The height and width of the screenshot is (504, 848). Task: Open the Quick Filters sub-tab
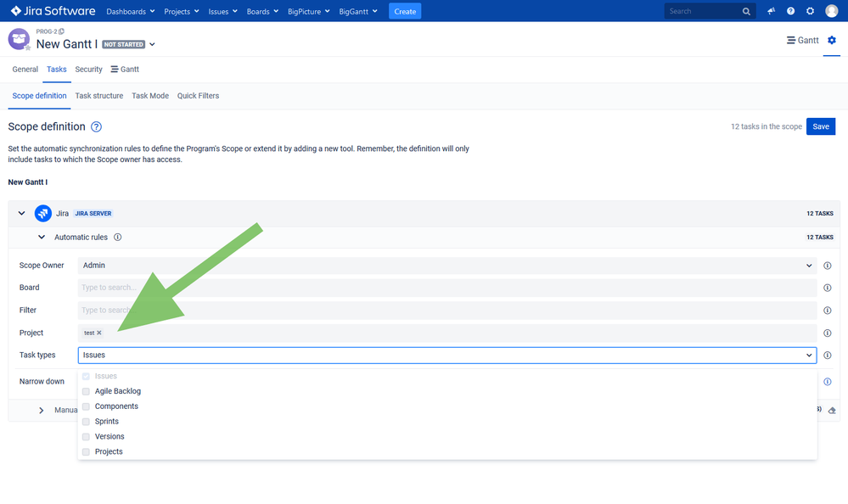point(198,96)
